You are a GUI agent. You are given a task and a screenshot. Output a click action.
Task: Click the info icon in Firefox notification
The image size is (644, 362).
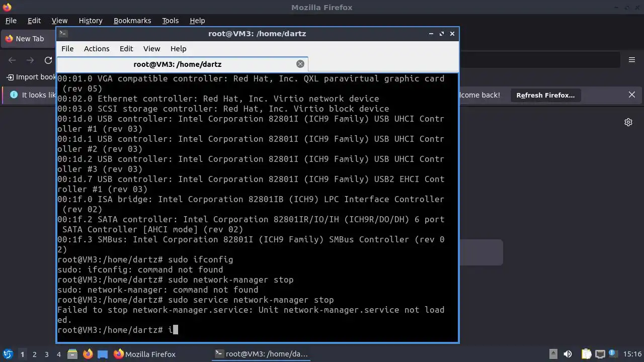pos(14,95)
